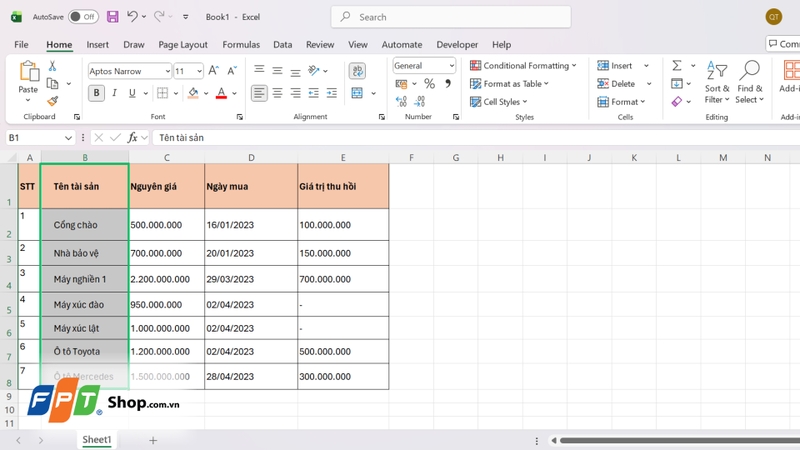Apply Wrap Text alignment icon

tap(357, 70)
